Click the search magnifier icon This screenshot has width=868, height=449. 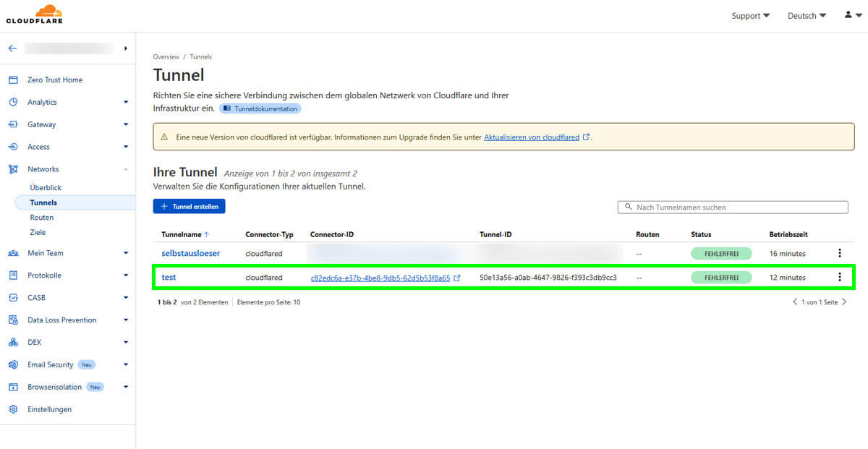click(629, 208)
